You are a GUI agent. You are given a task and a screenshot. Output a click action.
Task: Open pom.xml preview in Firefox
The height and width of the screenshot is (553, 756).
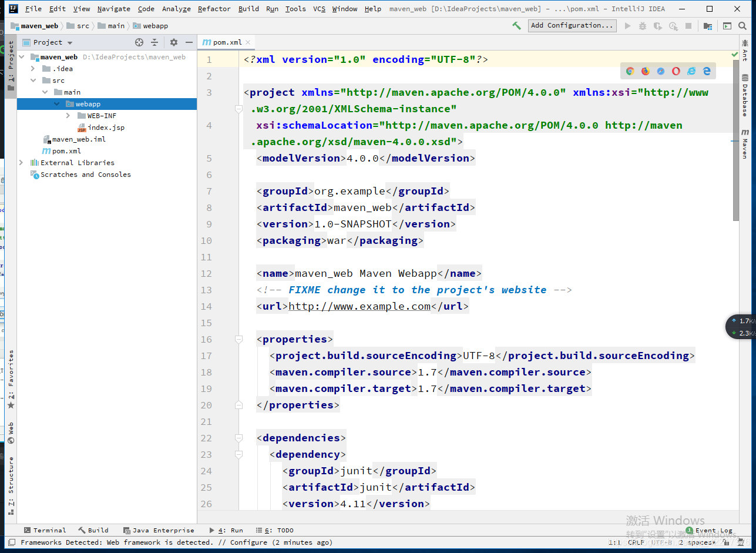pos(646,71)
